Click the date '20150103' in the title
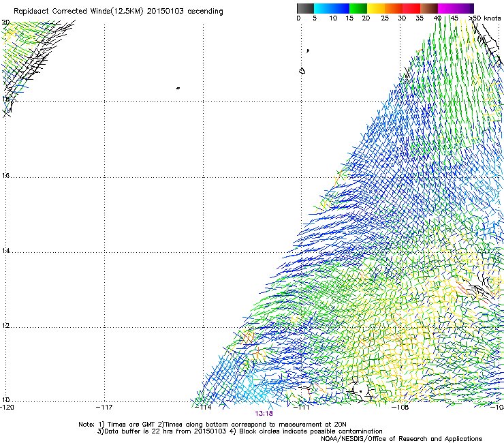 coord(166,12)
